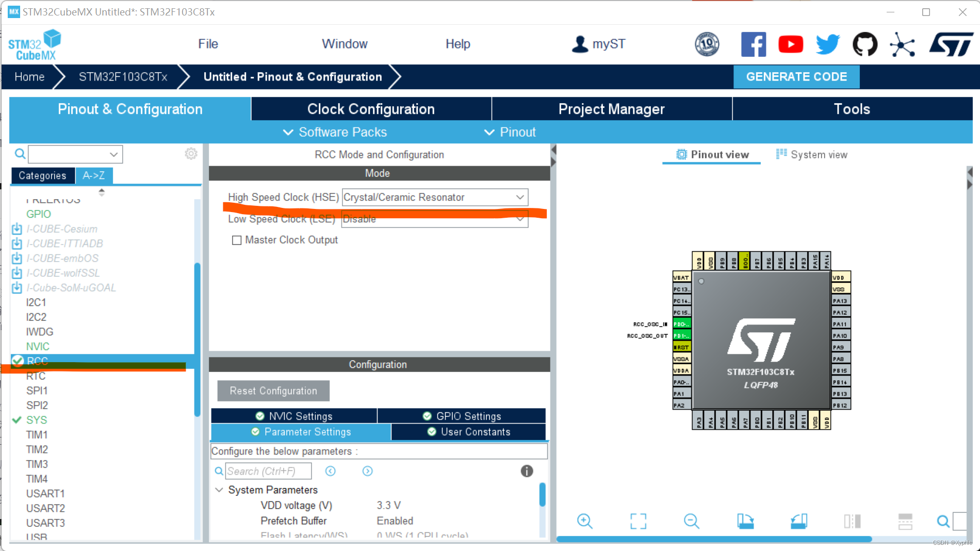Go to Home breadcrumb
The image size is (980, 551).
pyautogui.click(x=29, y=77)
